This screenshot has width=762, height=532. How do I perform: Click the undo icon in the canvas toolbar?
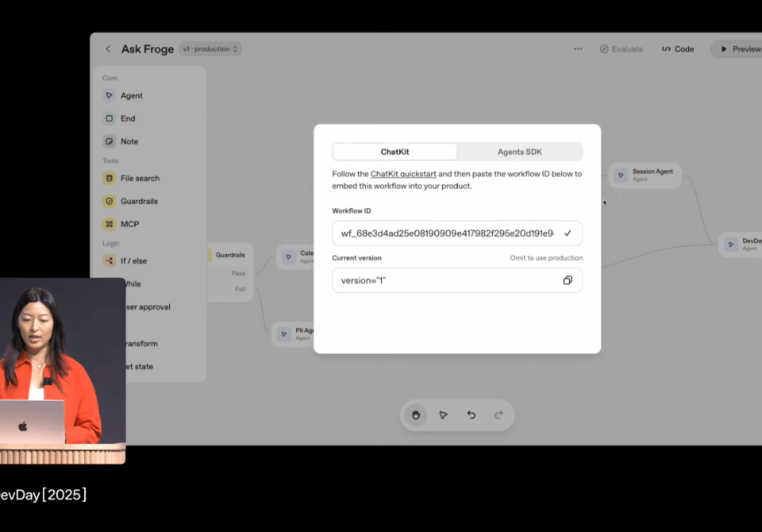pyautogui.click(x=471, y=414)
